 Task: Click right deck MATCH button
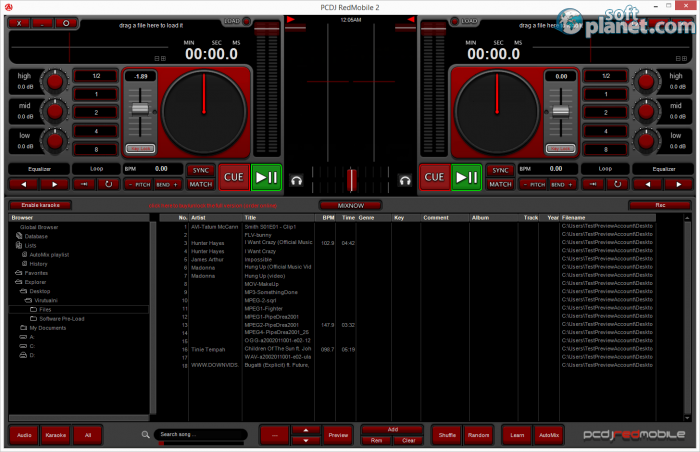click(500, 184)
